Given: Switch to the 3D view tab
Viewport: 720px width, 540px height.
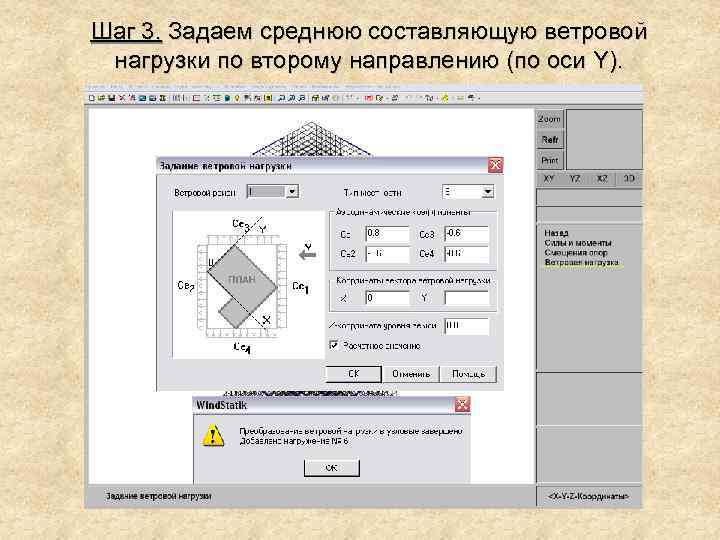Looking at the screenshot, I should coord(629,179).
